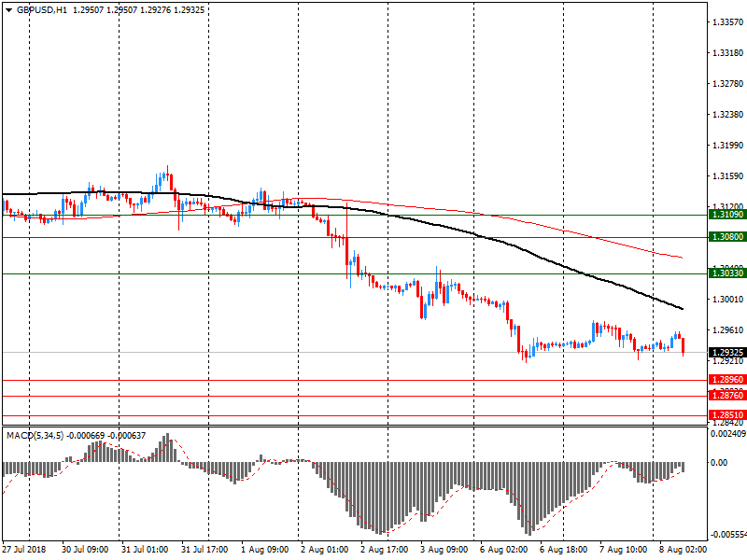Click the 1 Aug 09:00 time label
Viewport: 747px width, 560px height.
point(264,550)
